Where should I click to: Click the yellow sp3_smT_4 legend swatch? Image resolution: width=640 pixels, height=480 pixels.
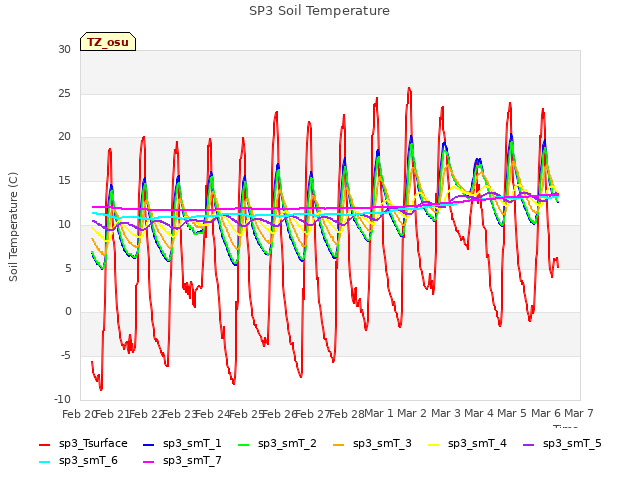pos(433,444)
